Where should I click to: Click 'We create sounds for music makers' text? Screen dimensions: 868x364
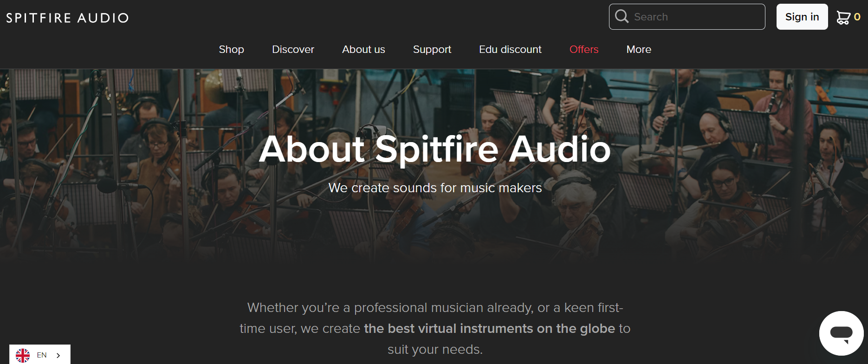(435, 188)
